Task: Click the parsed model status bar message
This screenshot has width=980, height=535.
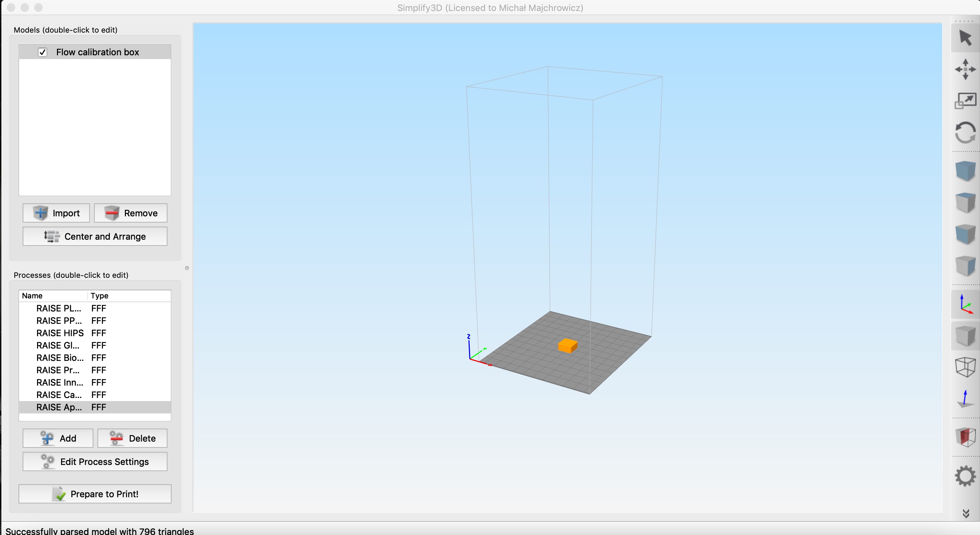Action: pos(100,531)
